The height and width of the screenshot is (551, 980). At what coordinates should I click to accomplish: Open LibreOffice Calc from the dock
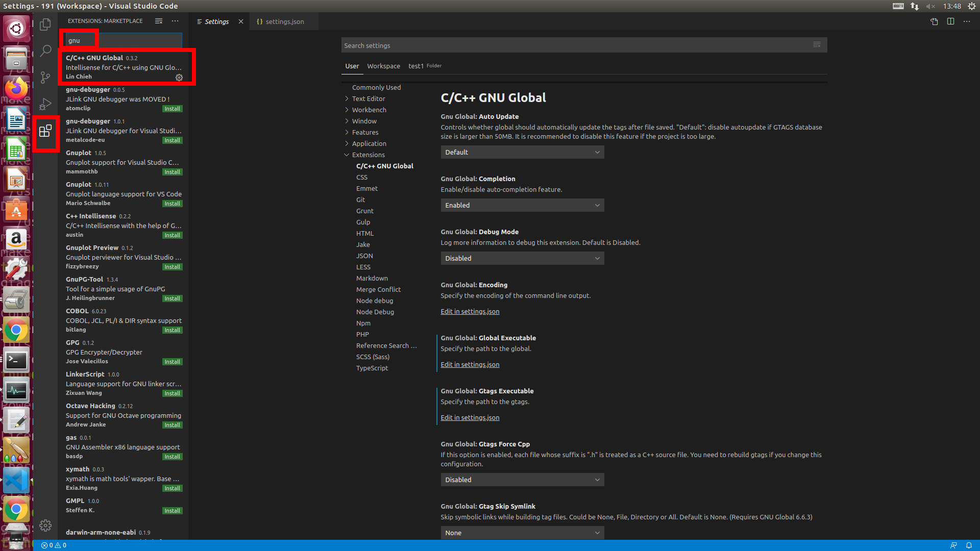(16, 149)
